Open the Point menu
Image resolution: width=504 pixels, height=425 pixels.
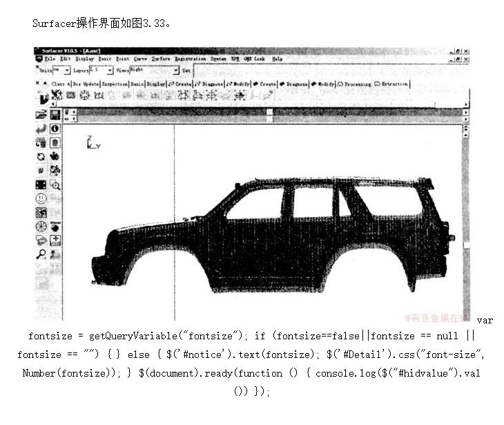pos(122,59)
